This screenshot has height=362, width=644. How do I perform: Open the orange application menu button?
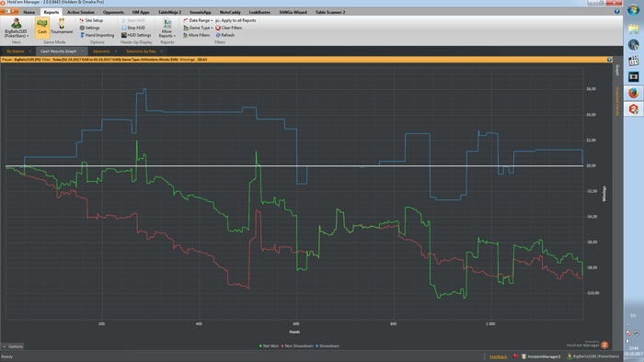(x=9, y=11)
